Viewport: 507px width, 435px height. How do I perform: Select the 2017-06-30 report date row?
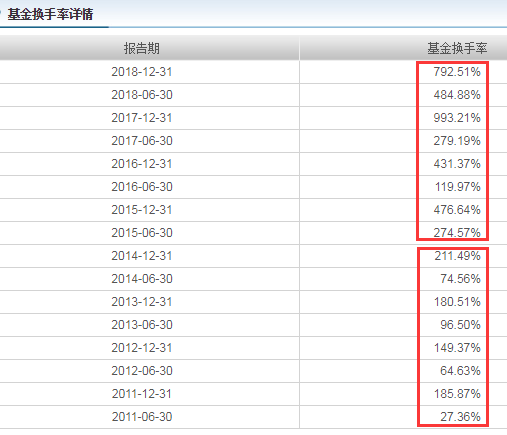tap(253, 141)
